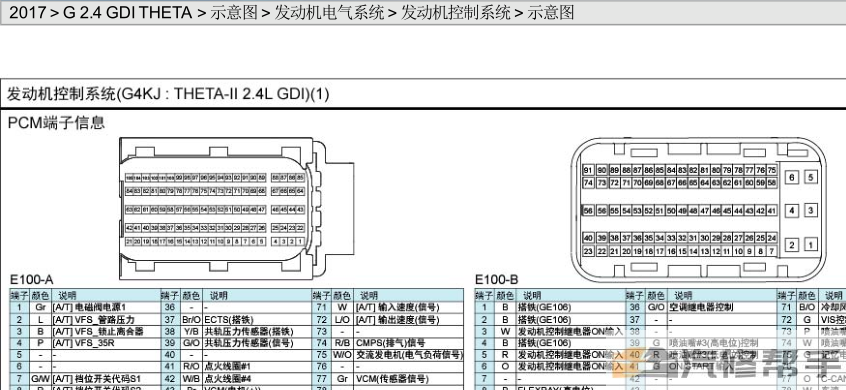
Task: Select the [A/T] 输出速度(信号) cell
Action: (x=408, y=319)
